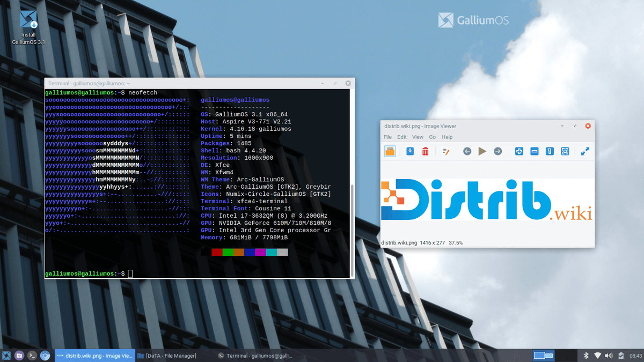Close the Terminal window
Screen dimensions: 644x362
coord(348,83)
